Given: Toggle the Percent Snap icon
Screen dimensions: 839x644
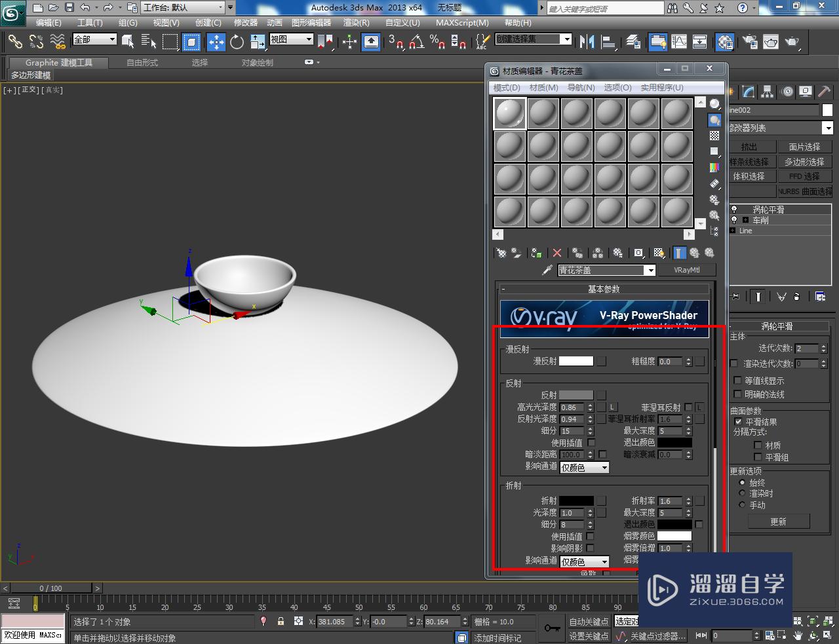Looking at the screenshot, I should click(438, 42).
